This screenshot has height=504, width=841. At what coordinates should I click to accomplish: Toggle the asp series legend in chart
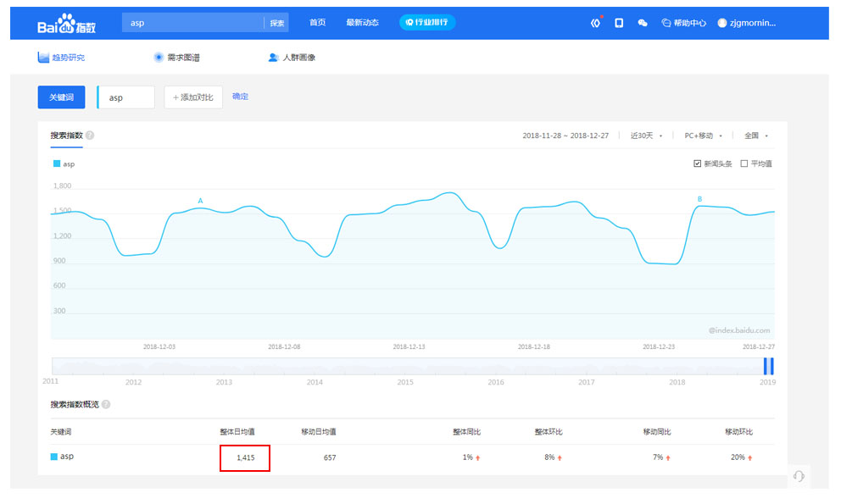pos(64,164)
